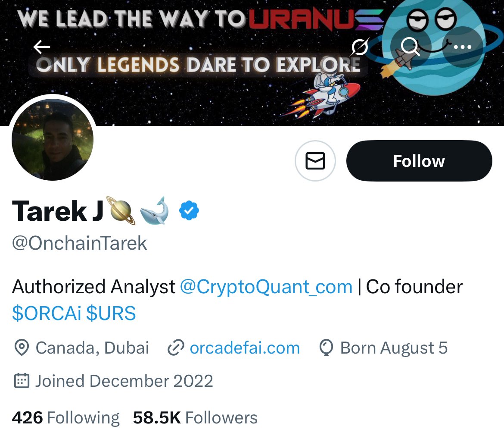Screen dimensions: 504x445
Task: Tap the joined calendar icon
Action: pyautogui.click(x=22, y=381)
